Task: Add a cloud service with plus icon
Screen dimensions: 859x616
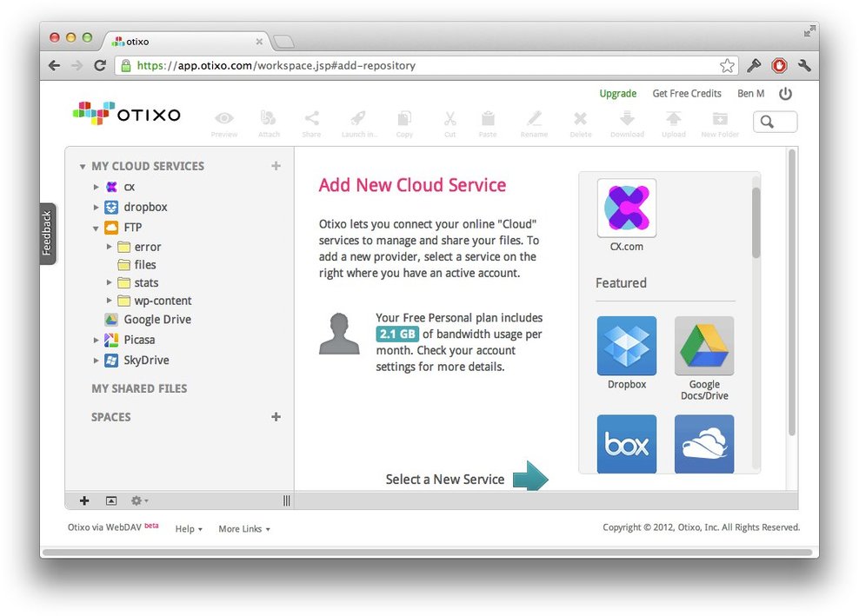Action: point(276,166)
